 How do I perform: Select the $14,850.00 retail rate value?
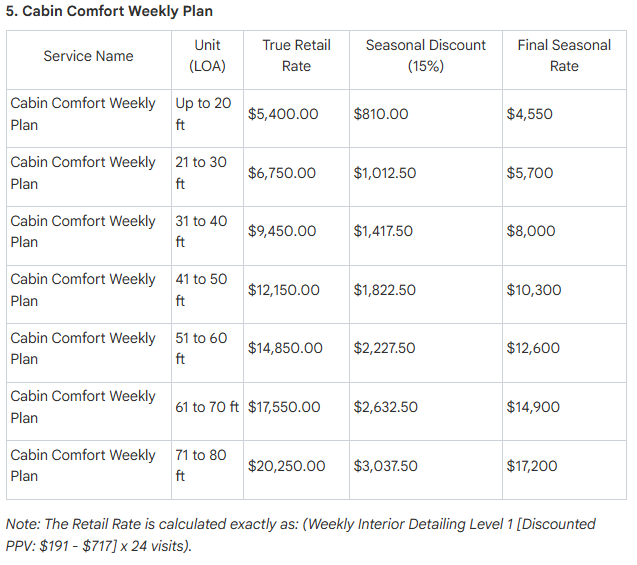pos(285,348)
